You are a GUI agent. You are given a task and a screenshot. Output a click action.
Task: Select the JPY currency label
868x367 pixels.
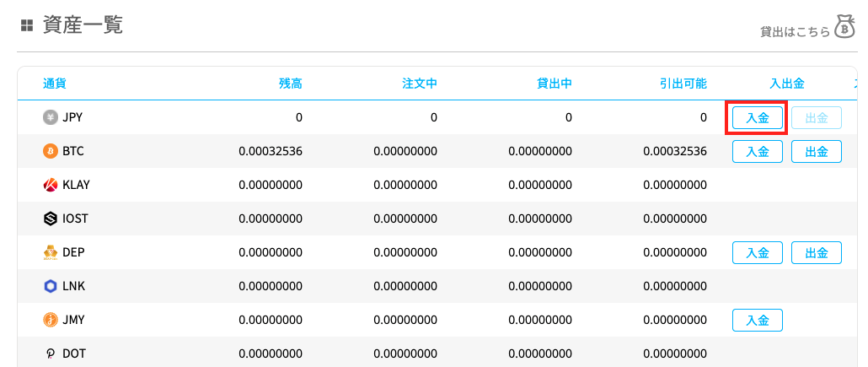(x=73, y=117)
